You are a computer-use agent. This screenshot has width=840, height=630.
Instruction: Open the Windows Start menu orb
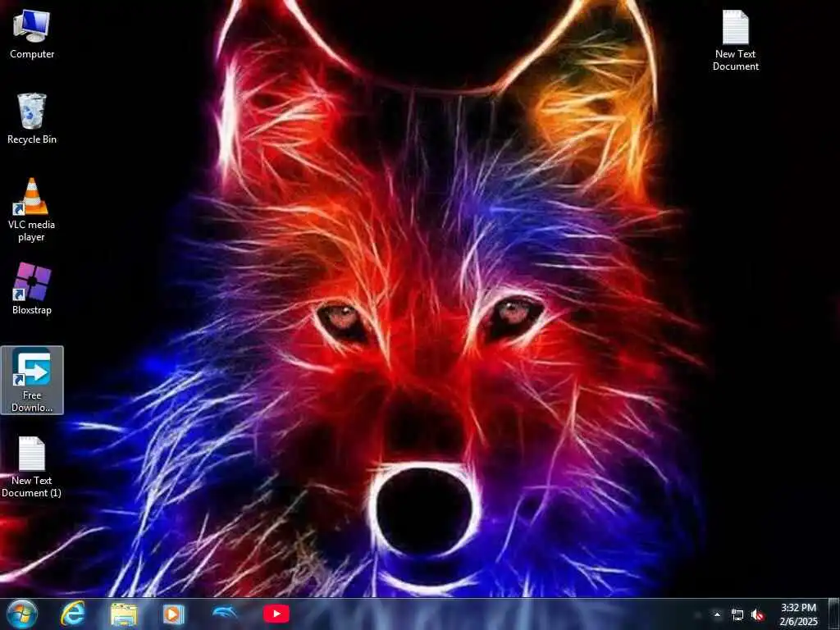click(22, 614)
